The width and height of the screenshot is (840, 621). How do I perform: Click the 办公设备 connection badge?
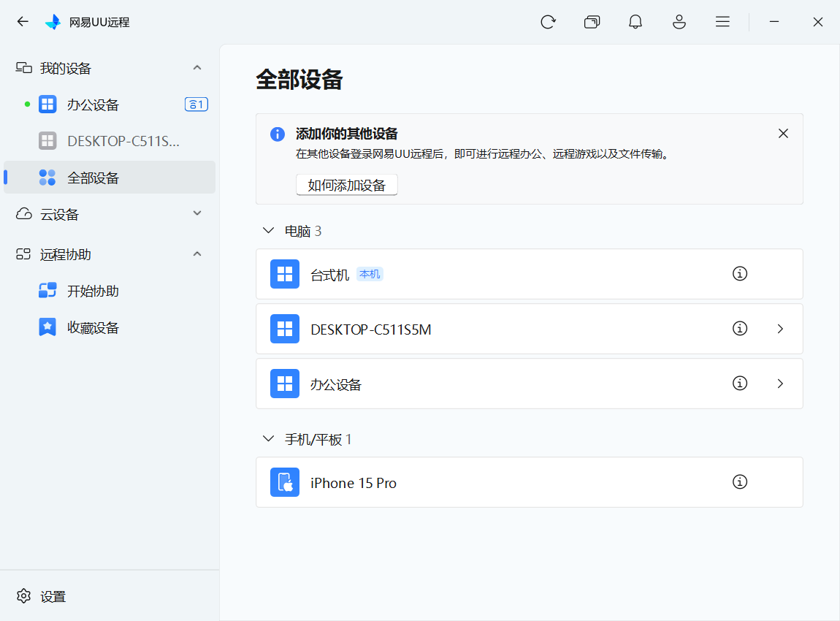tap(196, 104)
